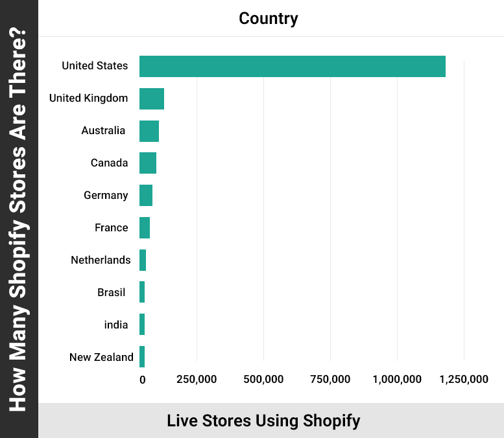Click the 1,000,000 axis tick label

398,380
